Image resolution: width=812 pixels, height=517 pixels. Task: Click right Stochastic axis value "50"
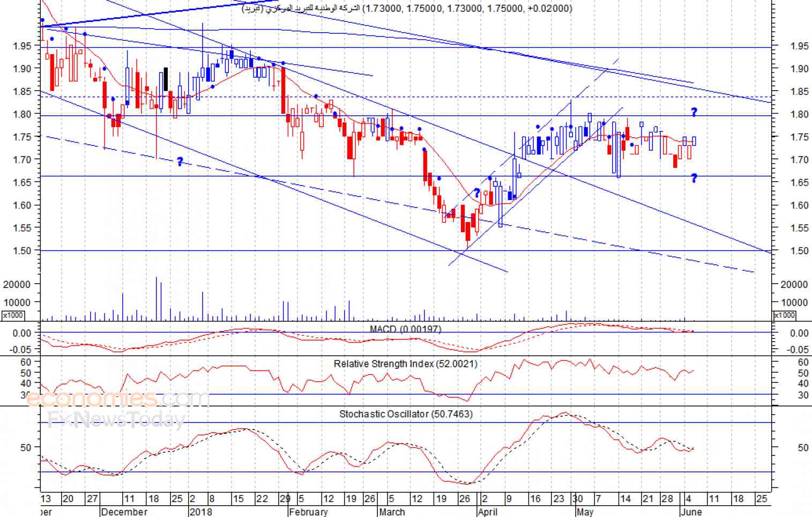point(803,447)
